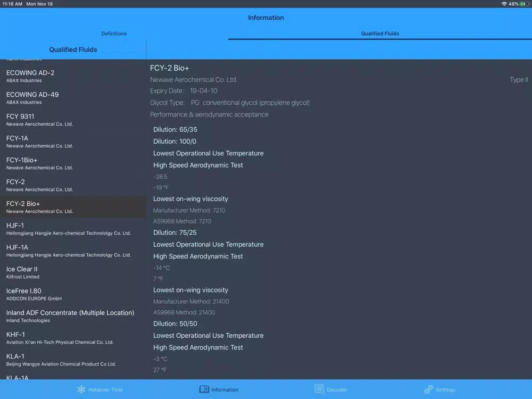Select the Holdover Time tab label
The width and height of the screenshot is (532, 399).
coord(105,390)
